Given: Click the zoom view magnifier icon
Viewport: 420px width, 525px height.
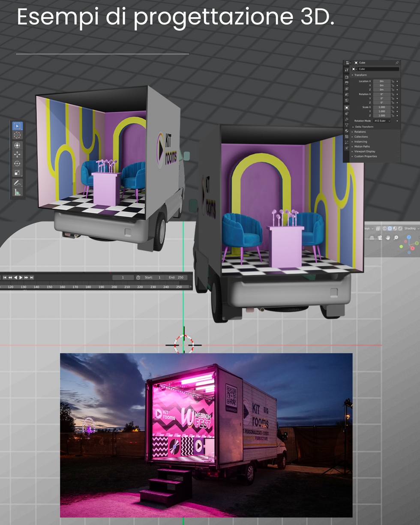Looking at the screenshot, I should pyautogui.click(x=396, y=238).
